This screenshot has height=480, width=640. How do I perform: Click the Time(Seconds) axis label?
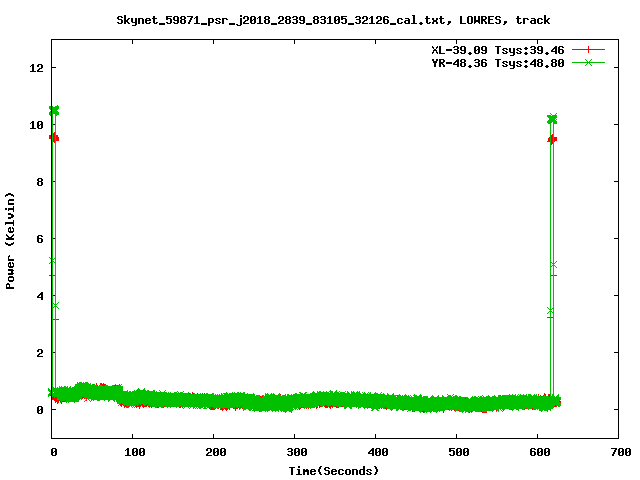click(333, 471)
